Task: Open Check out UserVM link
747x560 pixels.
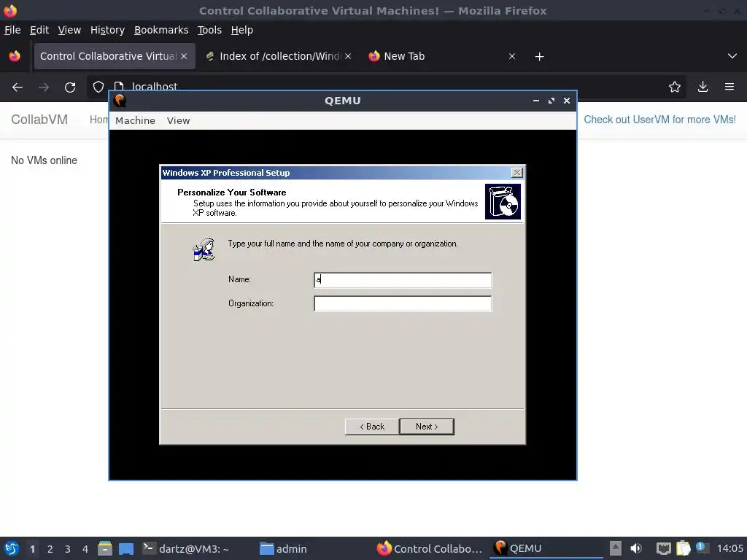Action: pyautogui.click(x=659, y=120)
